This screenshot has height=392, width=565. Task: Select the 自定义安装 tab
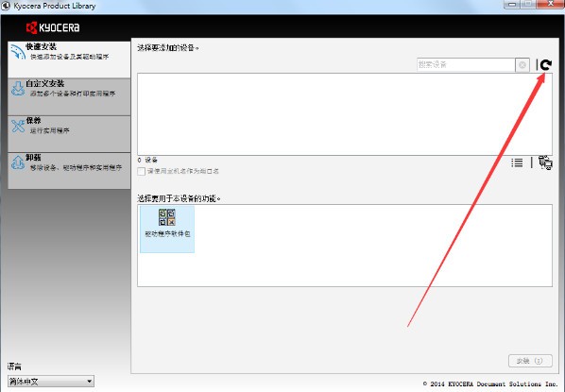point(69,97)
